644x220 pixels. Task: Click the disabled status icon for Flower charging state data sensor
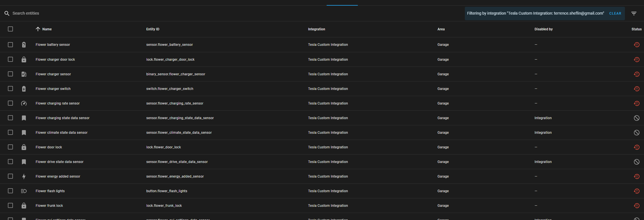[637, 118]
